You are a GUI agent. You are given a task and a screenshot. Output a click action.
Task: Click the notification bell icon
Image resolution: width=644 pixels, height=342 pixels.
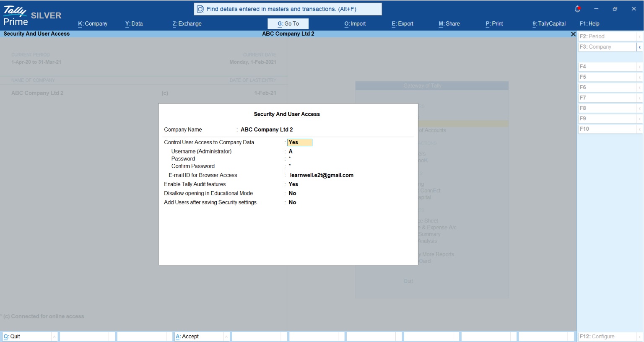click(x=577, y=9)
